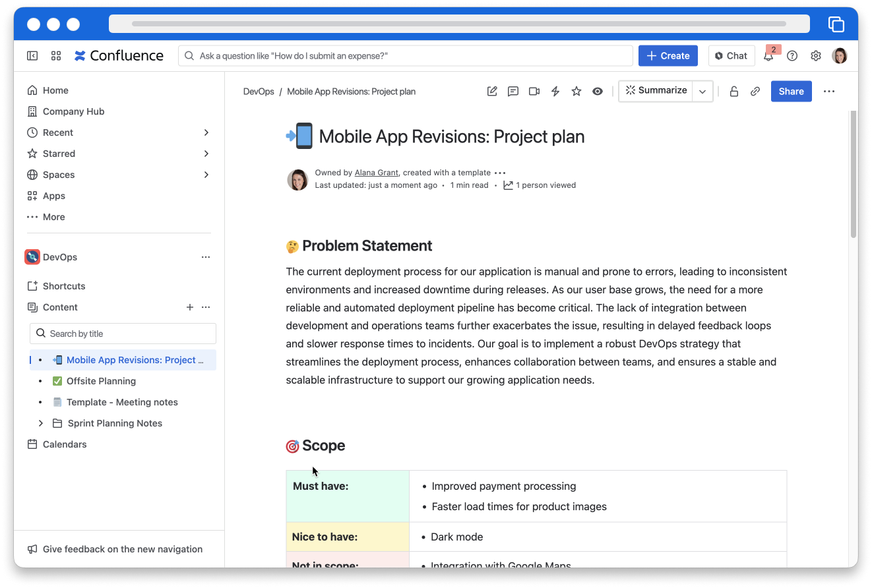Open Offsite Planning page
The image size is (872, 588).
[x=101, y=381]
